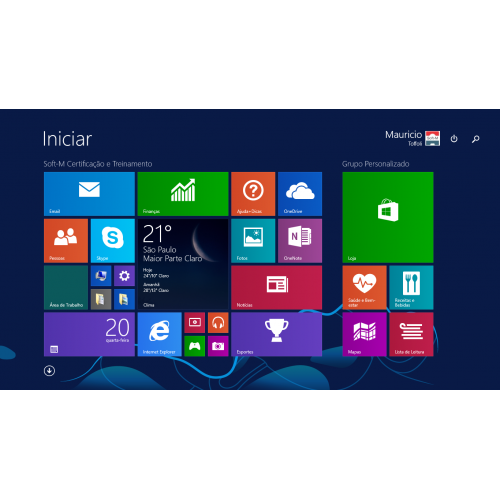Open the Music headphones small tile
Image resolution: width=500 pixels, height=500 pixels.
(218, 323)
